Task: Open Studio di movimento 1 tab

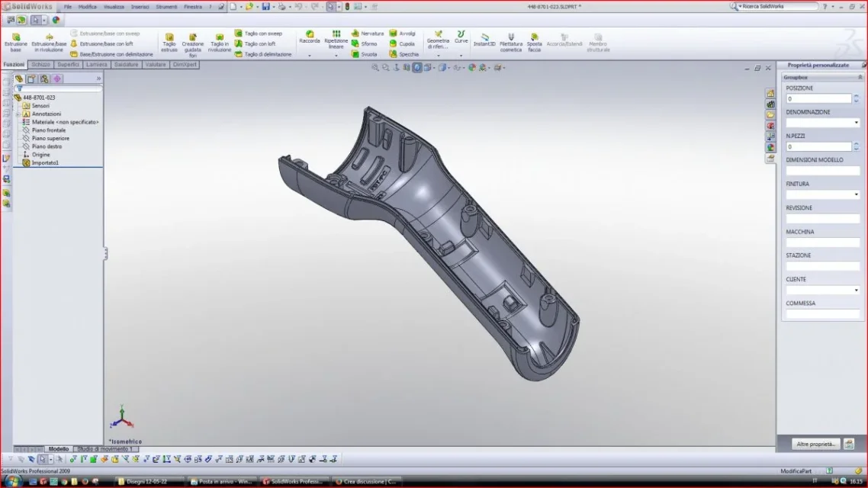Action: coord(104,448)
